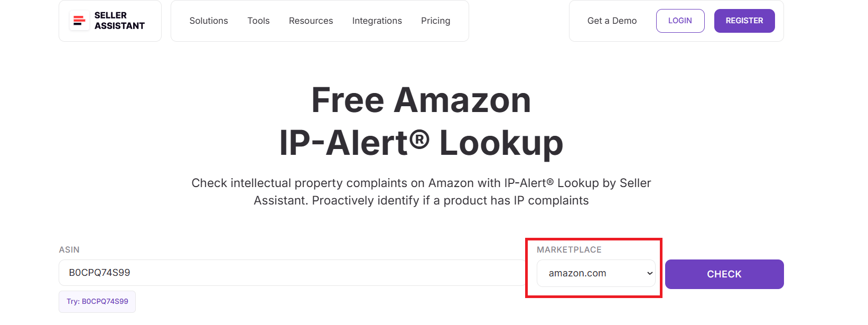The width and height of the screenshot is (868, 325).
Task: Click the Get a Demo link
Action: tap(611, 21)
